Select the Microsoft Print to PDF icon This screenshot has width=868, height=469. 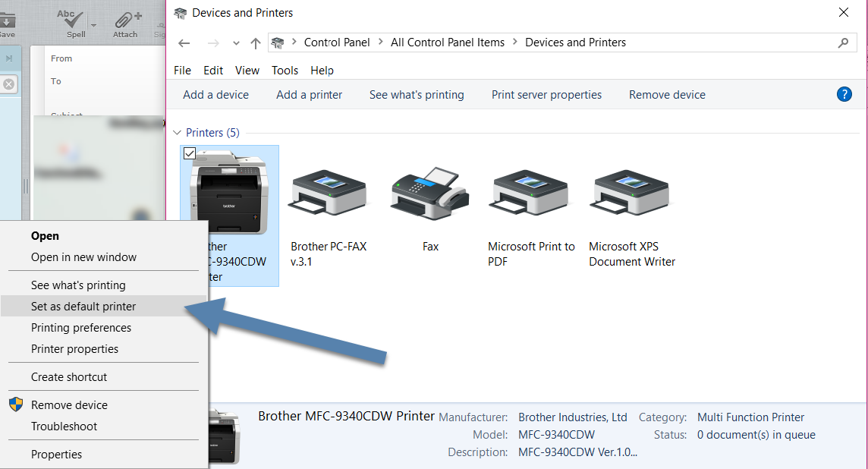pos(528,193)
